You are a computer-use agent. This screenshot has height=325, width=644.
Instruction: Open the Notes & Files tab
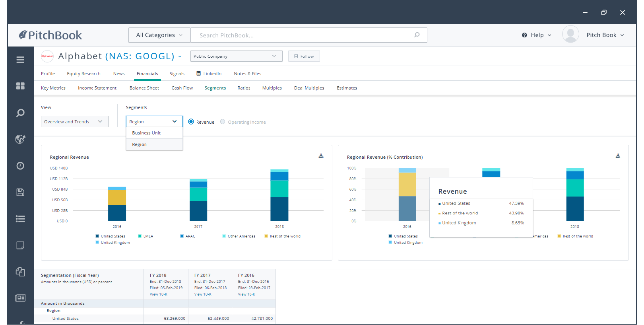247,74
